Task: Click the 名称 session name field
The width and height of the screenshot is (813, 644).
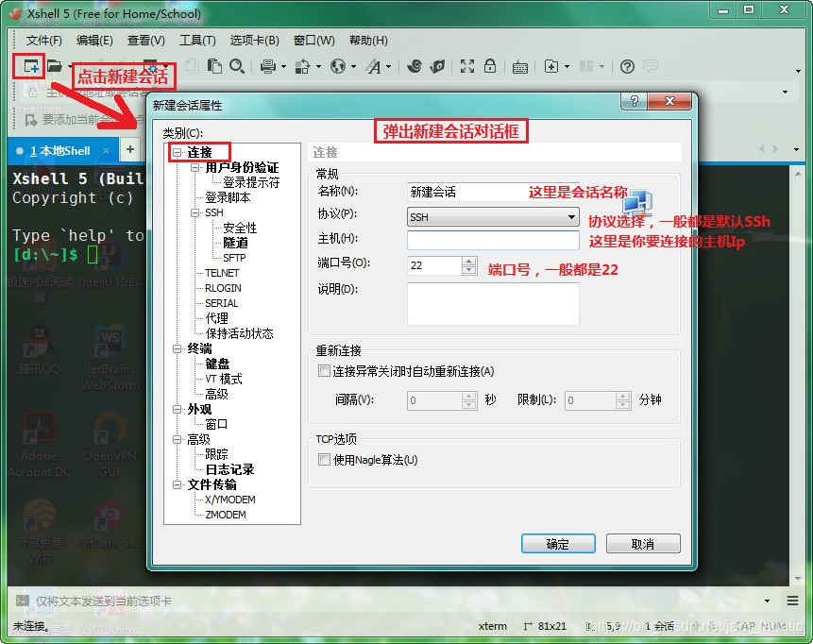Action: (493, 192)
